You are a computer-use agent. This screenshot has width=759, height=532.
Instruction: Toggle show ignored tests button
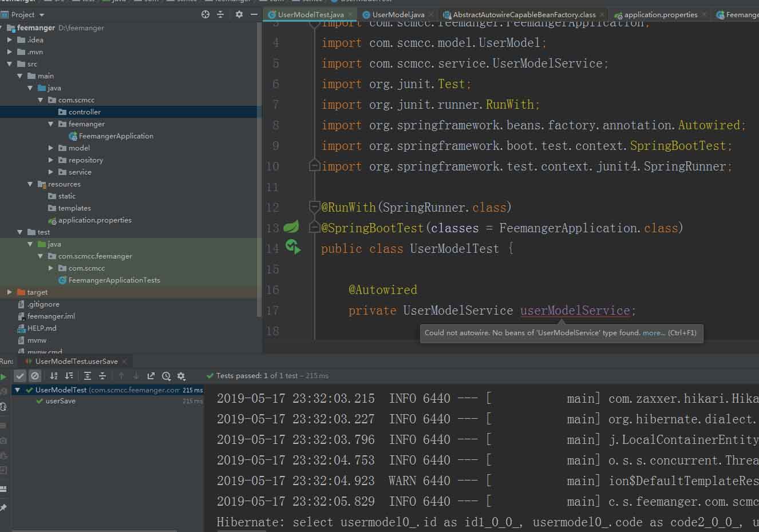(35, 376)
